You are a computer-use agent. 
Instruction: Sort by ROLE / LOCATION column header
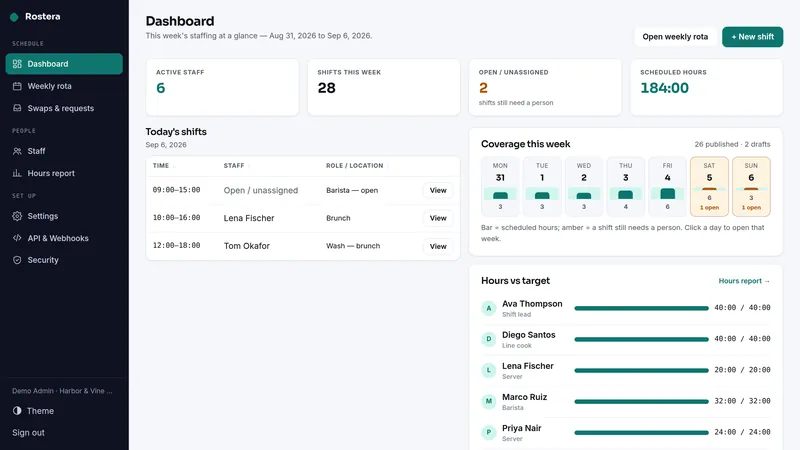(355, 166)
